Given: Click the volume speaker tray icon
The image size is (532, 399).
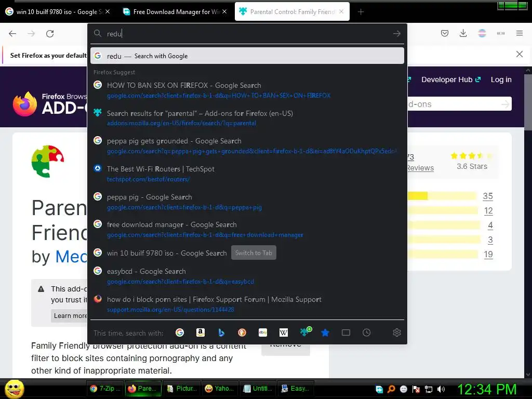Looking at the screenshot, I should click(x=441, y=389).
